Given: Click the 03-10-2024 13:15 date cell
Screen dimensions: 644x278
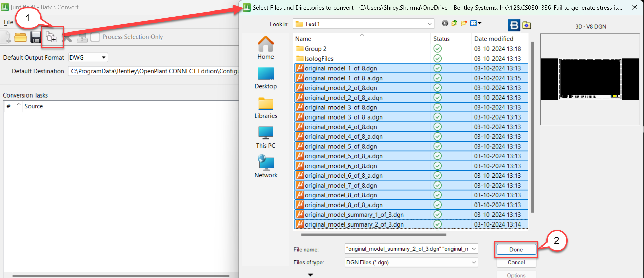Looking at the screenshot, I should point(497,78).
